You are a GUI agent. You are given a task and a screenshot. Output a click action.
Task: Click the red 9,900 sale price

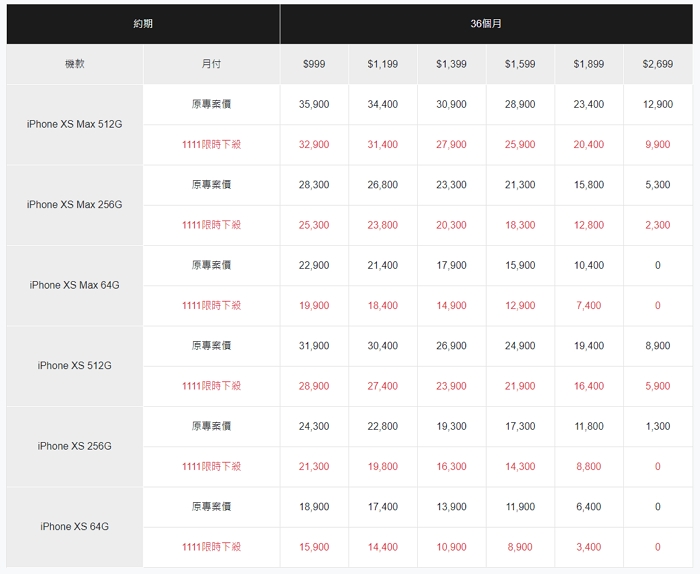click(658, 145)
